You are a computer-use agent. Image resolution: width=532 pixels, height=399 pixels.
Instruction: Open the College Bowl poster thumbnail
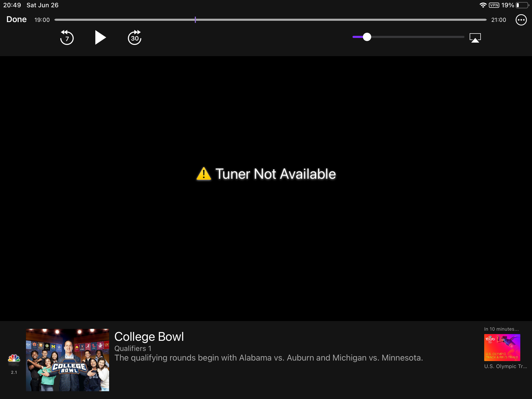pyautogui.click(x=68, y=360)
